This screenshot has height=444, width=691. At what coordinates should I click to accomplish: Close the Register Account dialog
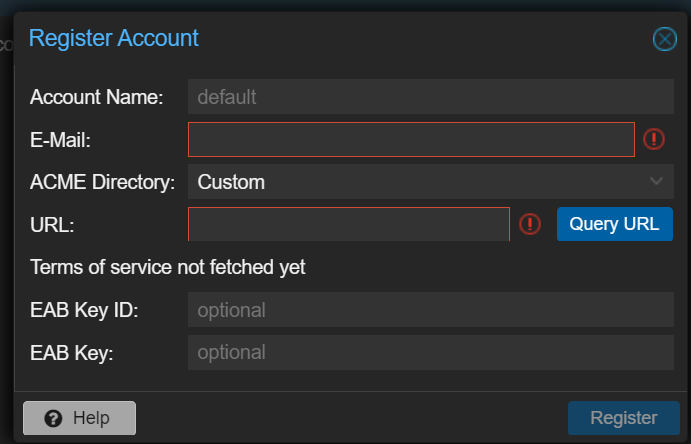(665, 39)
